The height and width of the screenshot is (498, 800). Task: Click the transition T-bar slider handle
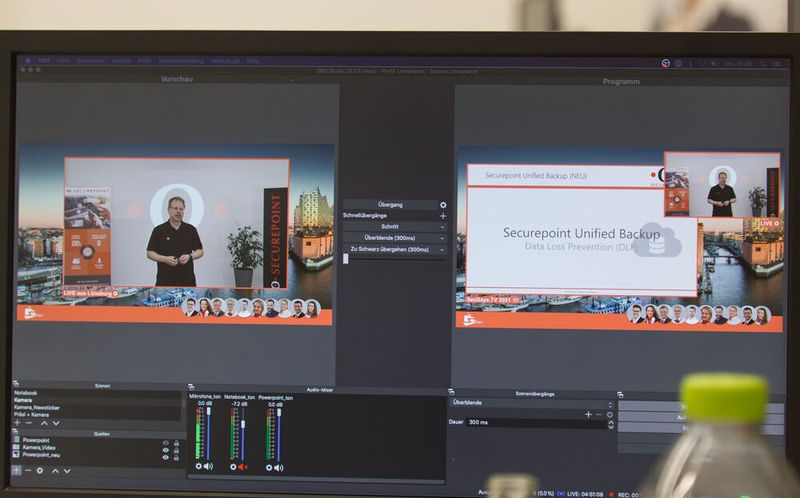point(345,259)
